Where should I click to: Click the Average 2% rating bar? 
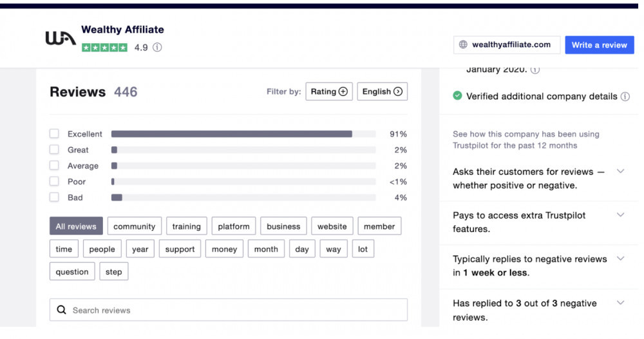click(x=243, y=166)
